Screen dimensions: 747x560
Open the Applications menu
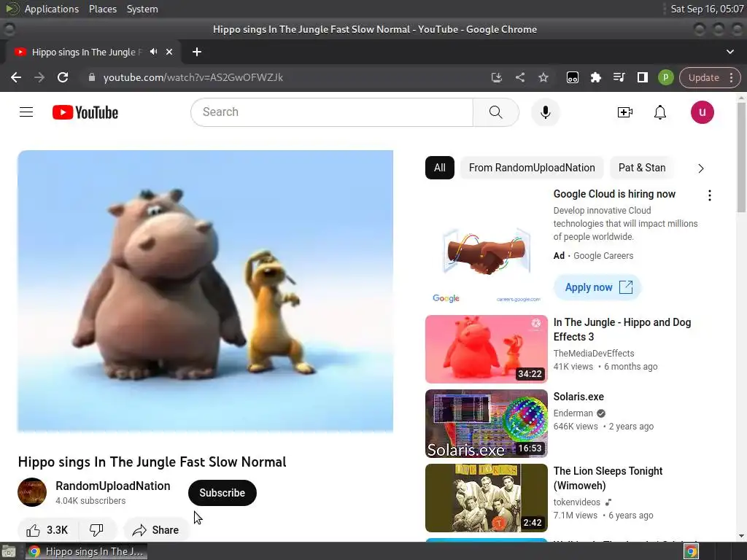(x=52, y=9)
